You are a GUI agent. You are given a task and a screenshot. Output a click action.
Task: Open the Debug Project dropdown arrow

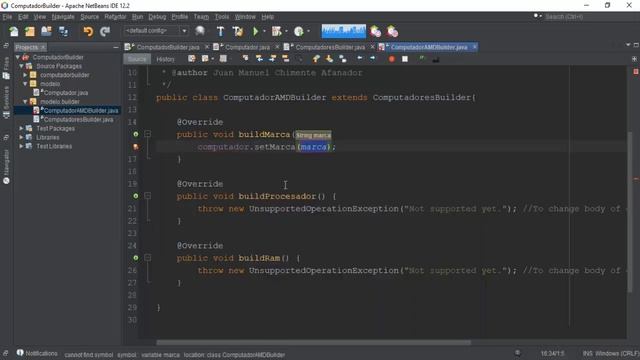[x=286, y=31]
